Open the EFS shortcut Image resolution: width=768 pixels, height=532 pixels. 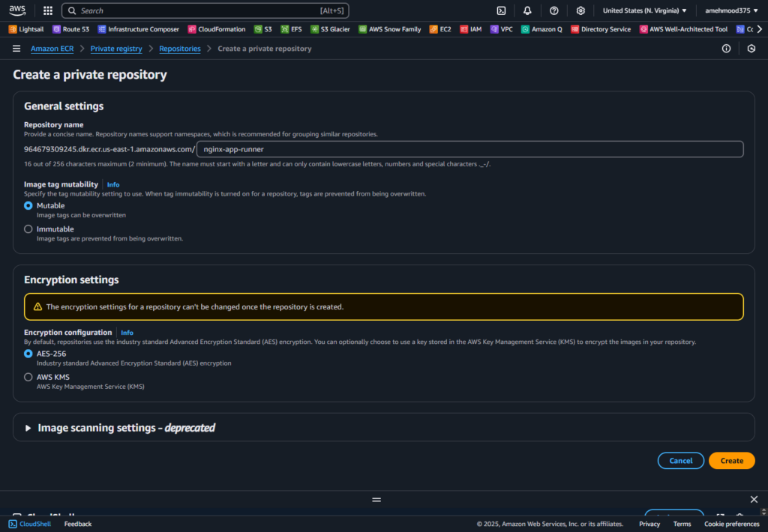[291, 29]
